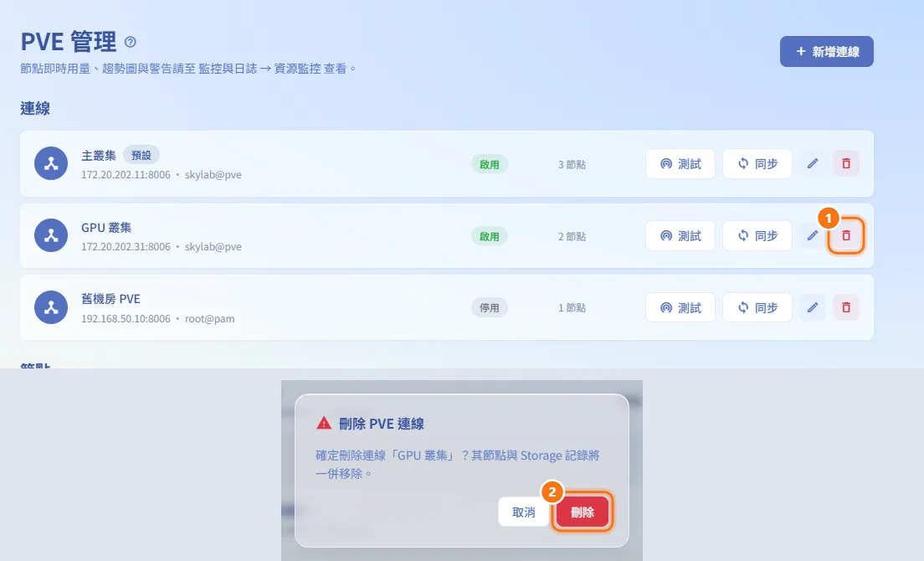Click the GPU 叢集 cluster avatar icon

coord(51,235)
